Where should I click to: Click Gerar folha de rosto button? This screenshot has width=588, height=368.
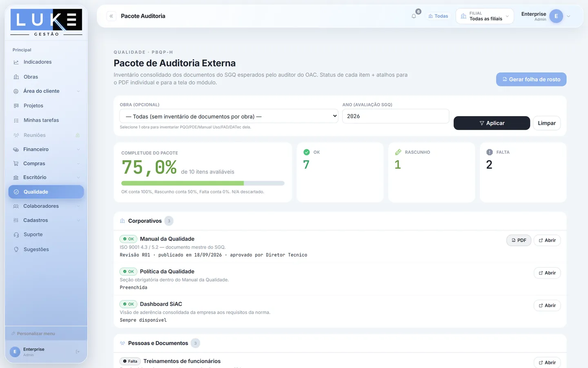531,79
